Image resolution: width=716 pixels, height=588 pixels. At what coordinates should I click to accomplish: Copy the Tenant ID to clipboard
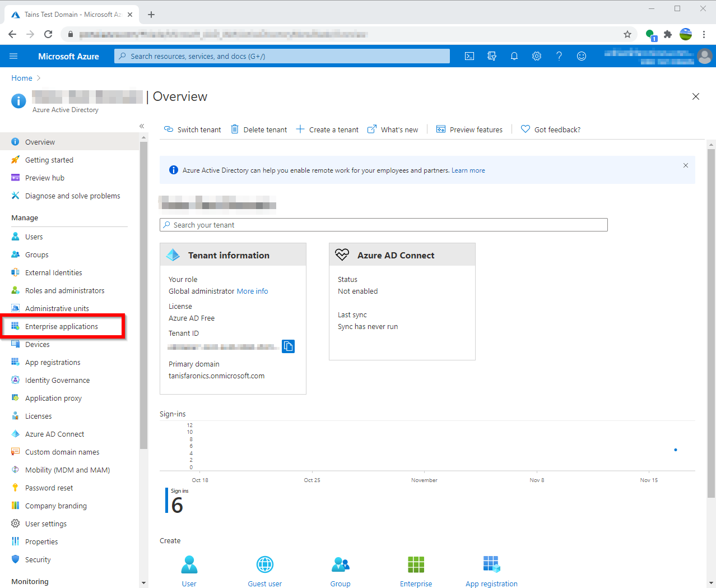288,346
